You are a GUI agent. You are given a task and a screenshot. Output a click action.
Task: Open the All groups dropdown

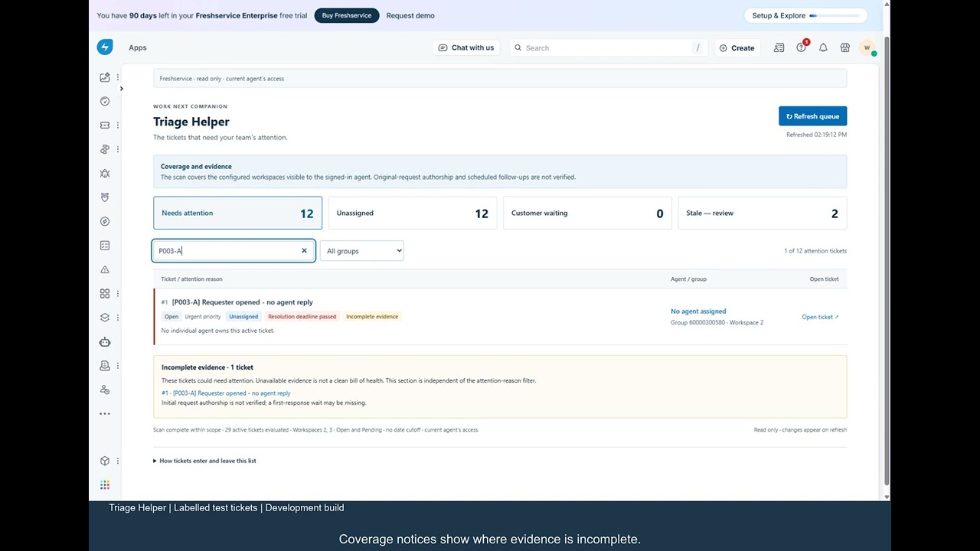click(x=361, y=251)
